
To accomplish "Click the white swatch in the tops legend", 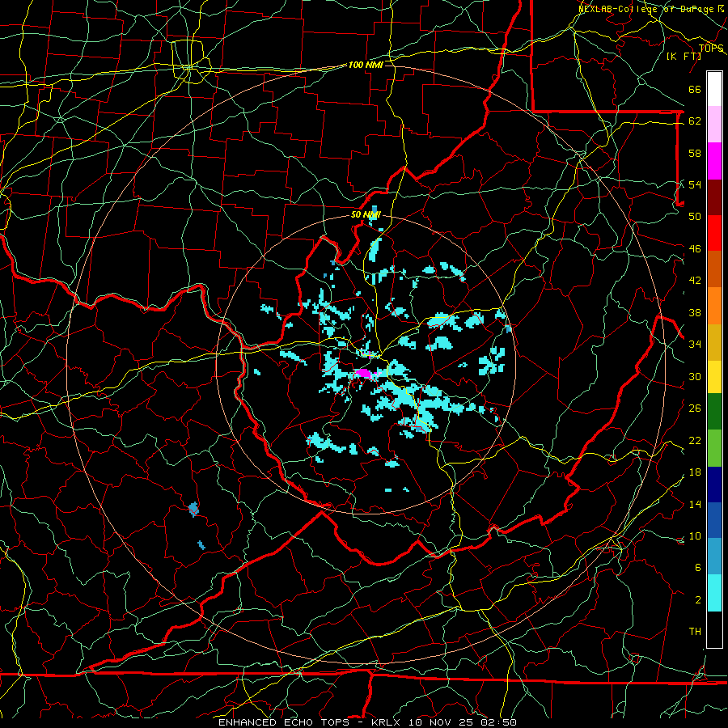I will (714, 89).
